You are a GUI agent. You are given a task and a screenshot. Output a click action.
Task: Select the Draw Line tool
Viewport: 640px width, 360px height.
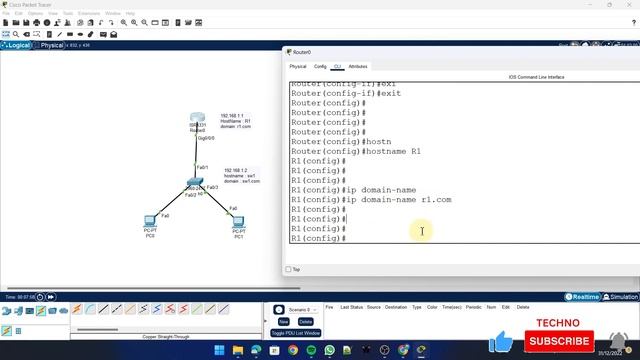[x=60, y=34]
